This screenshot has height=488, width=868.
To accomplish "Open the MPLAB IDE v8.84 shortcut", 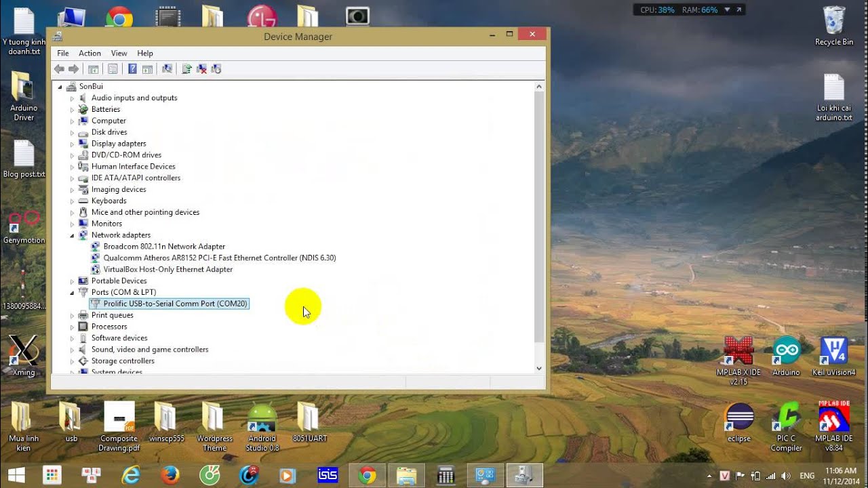I will pyautogui.click(x=833, y=427).
